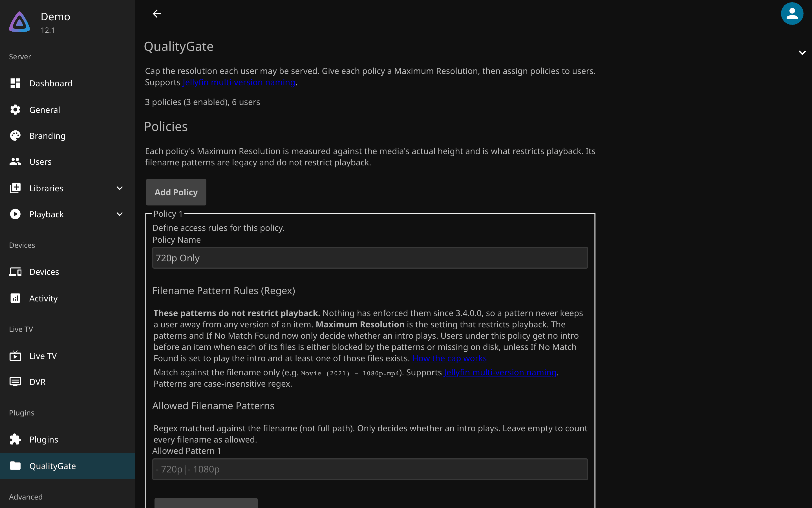Image resolution: width=812 pixels, height=508 pixels.
Task: Open the user profile avatar icon
Action: click(792, 14)
